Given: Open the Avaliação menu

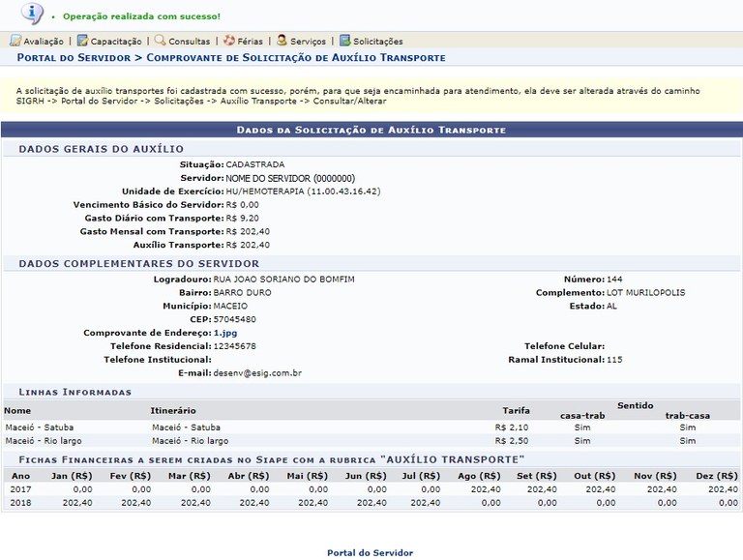Looking at the screenshot, I should (x=44, y=42).
